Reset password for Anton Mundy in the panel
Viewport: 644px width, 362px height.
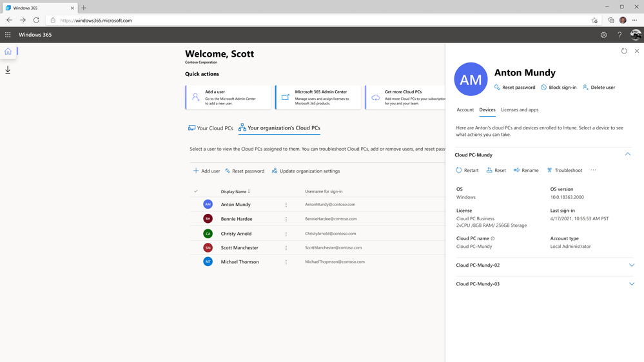tap(514, 88)
